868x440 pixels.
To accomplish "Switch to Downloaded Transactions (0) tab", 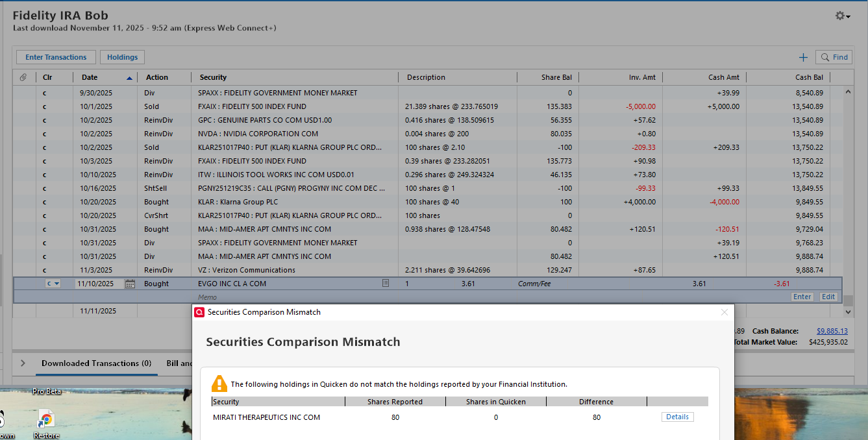I will pyautogui.click(x=96, y=363).
